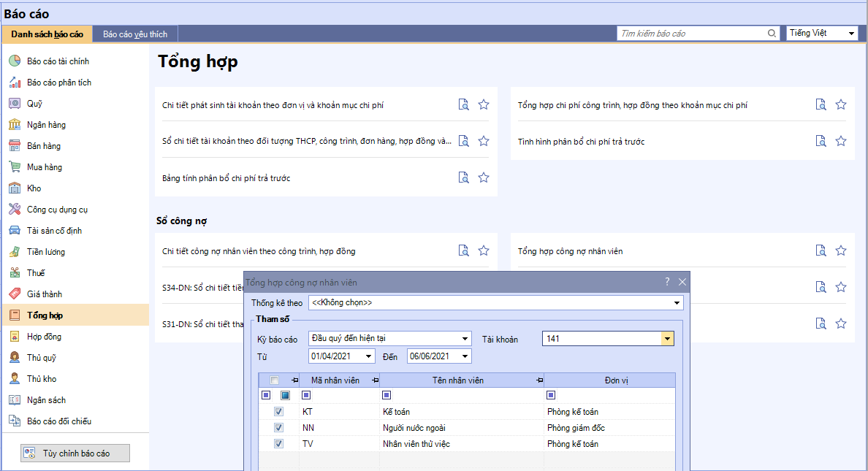Select the Tiền lương money icon
The height and width of the screenshot is (471, 868).
click(15, 252)
